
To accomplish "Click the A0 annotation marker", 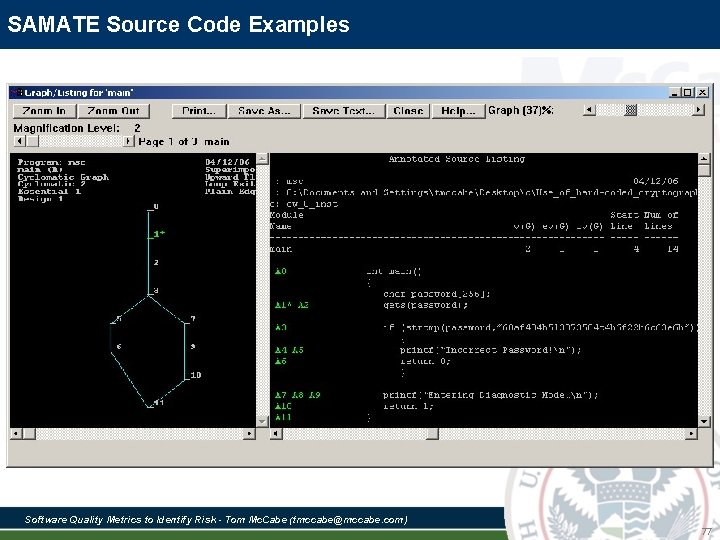I will 281,271.
